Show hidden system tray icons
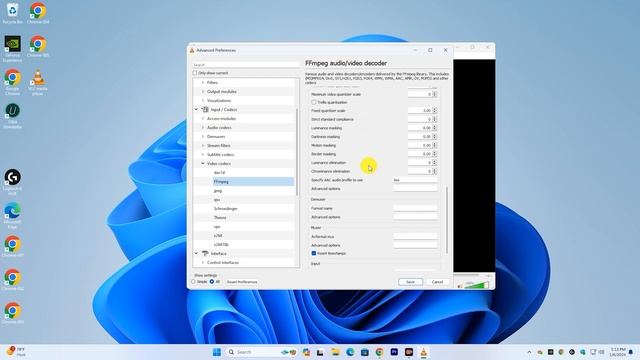 coord(529,352)
